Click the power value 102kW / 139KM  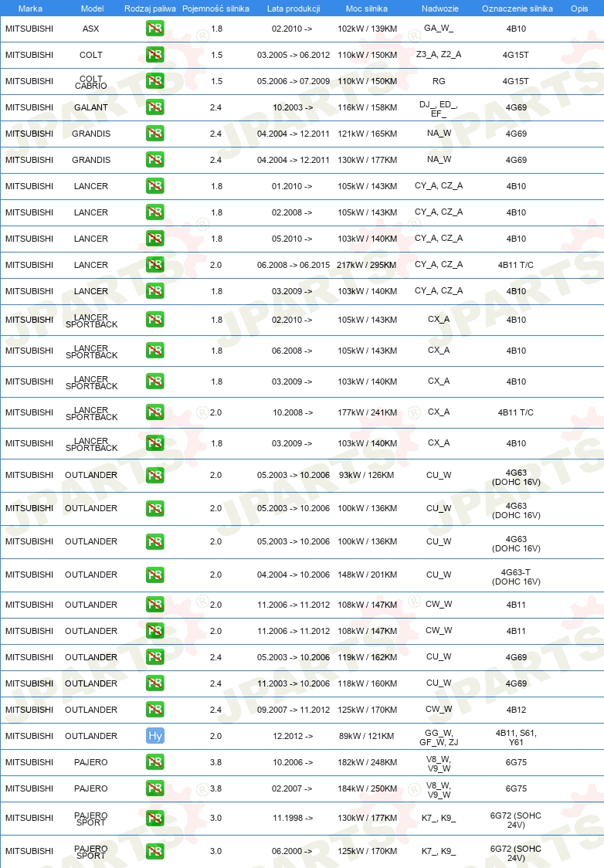click(367, 29)
